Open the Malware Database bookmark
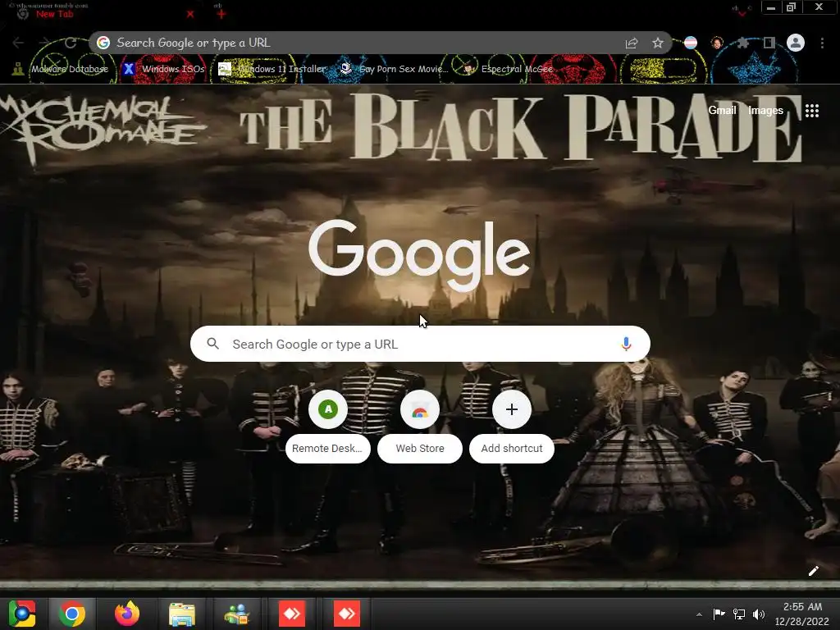Screen dimensions: 840x630 (x=61, y=69)
